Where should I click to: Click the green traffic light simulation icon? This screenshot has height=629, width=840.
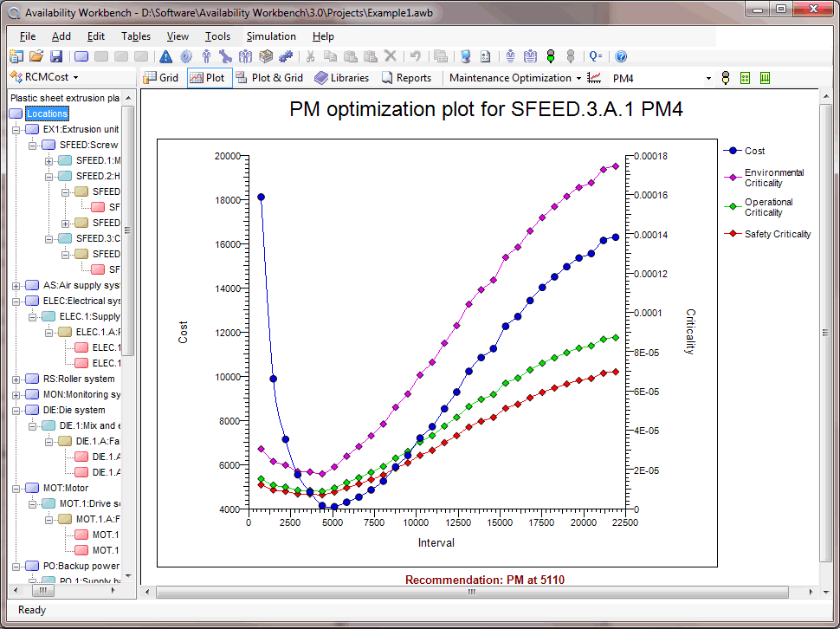551,56
